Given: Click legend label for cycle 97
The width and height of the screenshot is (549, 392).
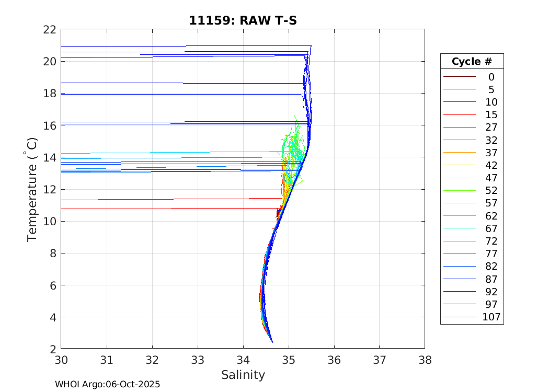Looking at the screenshot, I should pos(491,305).
